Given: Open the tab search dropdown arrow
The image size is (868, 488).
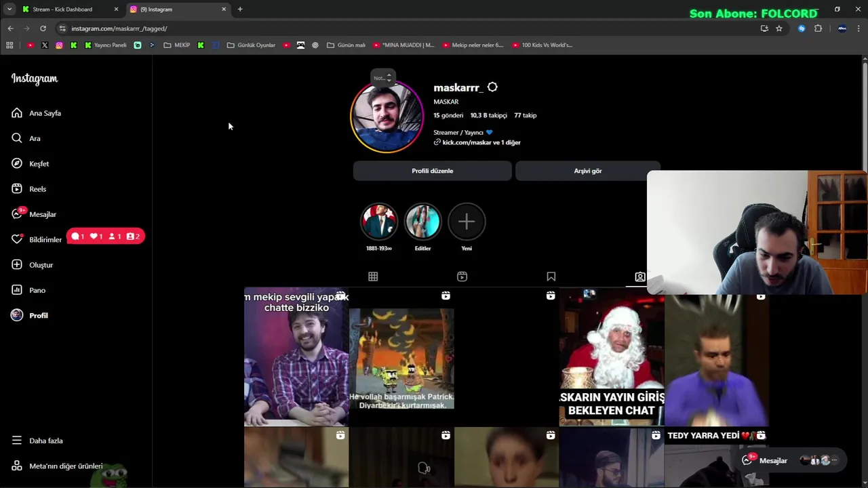Looking at the screenshot, I should 9,9.
